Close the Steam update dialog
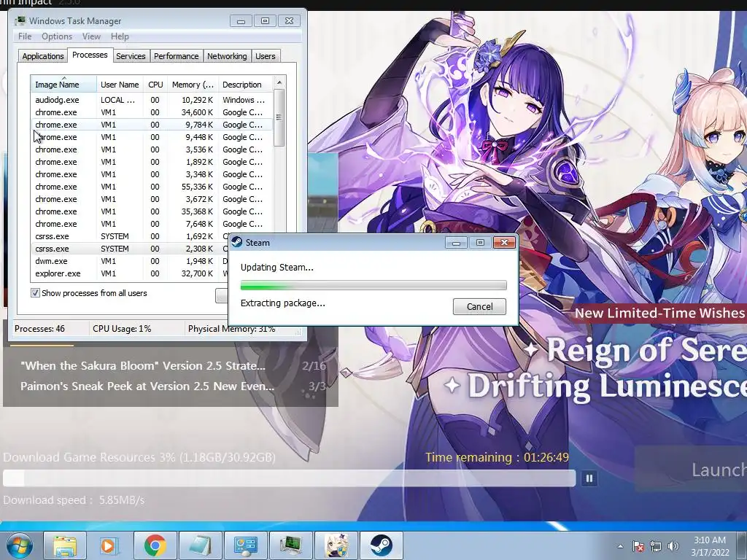Screen dimensions: 747x560 504,243
